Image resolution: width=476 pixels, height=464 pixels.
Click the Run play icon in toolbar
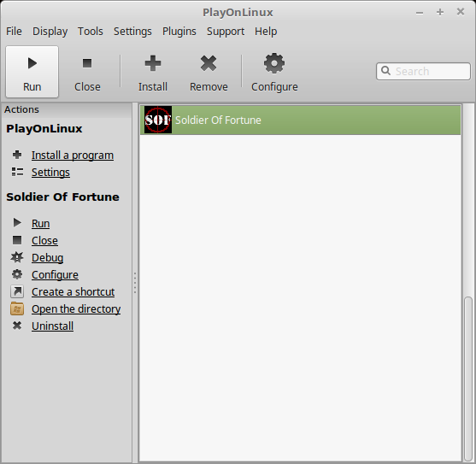pos(32,63)
